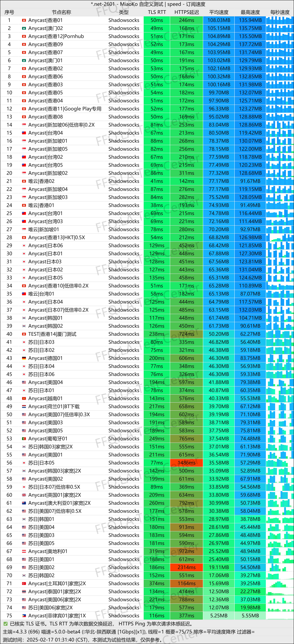Click the Korea flag beside Anycast|韩国01
The width and height of the screenshot is (294, 644).
click(x=24, y=318)
